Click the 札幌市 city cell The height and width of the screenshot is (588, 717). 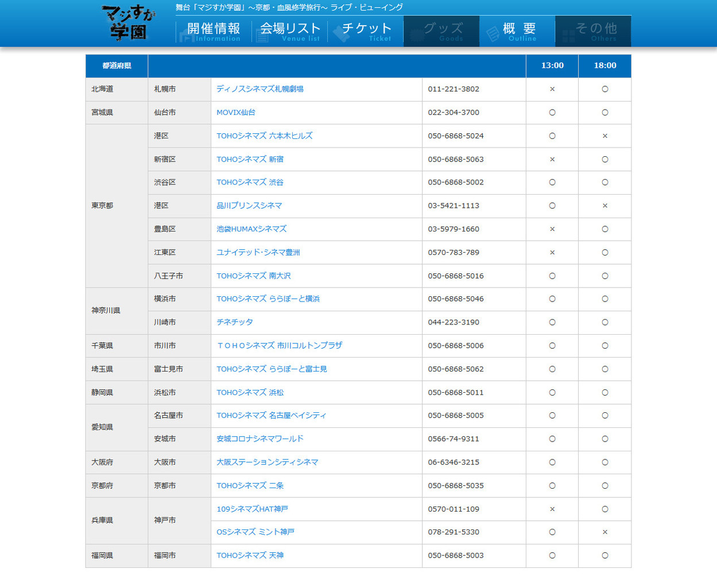pos(179,89)
